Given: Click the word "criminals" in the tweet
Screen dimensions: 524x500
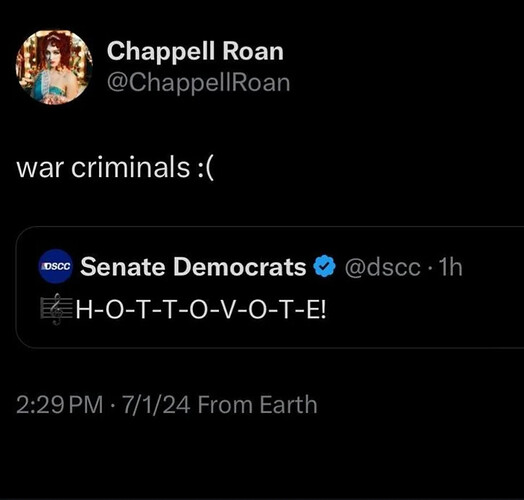Looking at the screenshot, I should click(131, 167).
